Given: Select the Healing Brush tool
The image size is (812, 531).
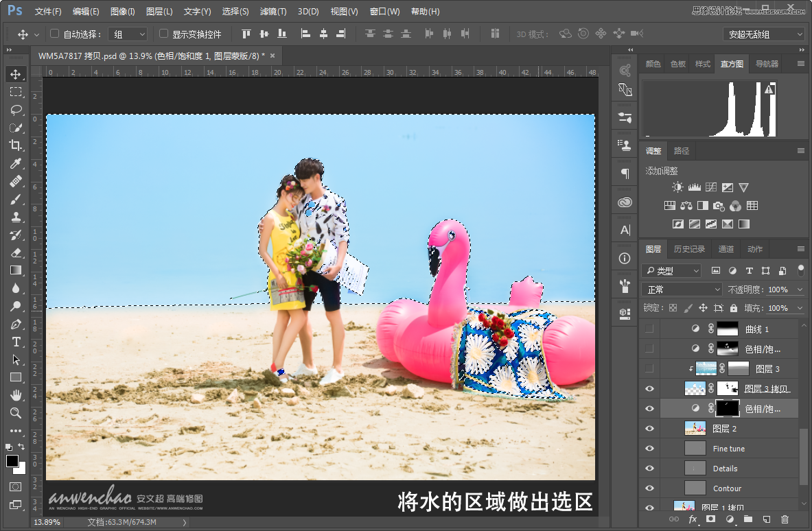Looking at the screenshot, I should pyautogui.click(x=16, y=182).
